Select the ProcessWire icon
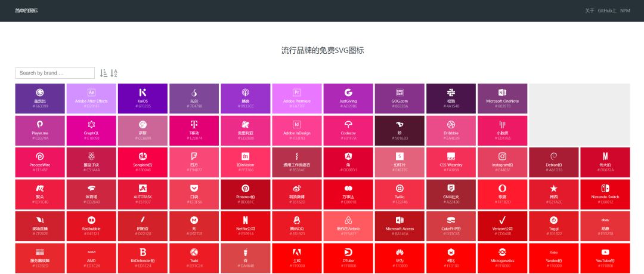Image resolution: width=644 pixels, height=274 pixels. pyautogui.click(x=40, y=162)
